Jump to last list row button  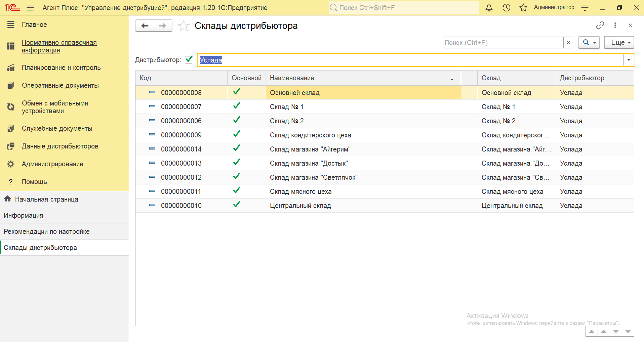point(628,331)
